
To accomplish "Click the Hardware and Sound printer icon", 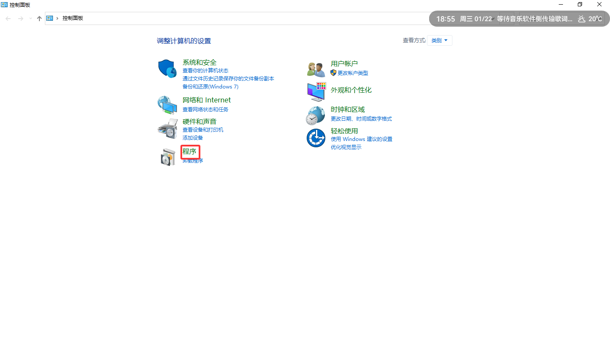I will coord(167,129).
